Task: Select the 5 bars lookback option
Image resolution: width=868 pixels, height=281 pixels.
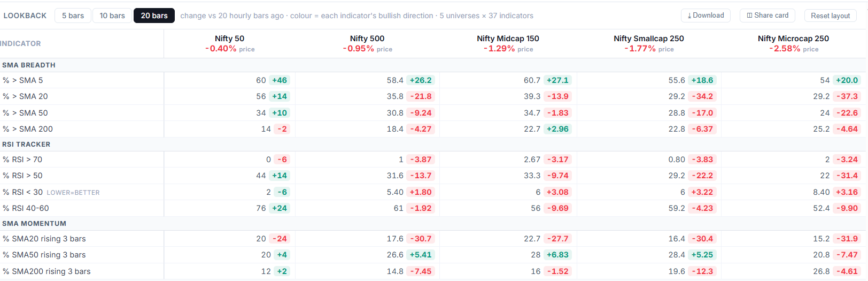Action: pyautogui.click(x=73, y=16)
